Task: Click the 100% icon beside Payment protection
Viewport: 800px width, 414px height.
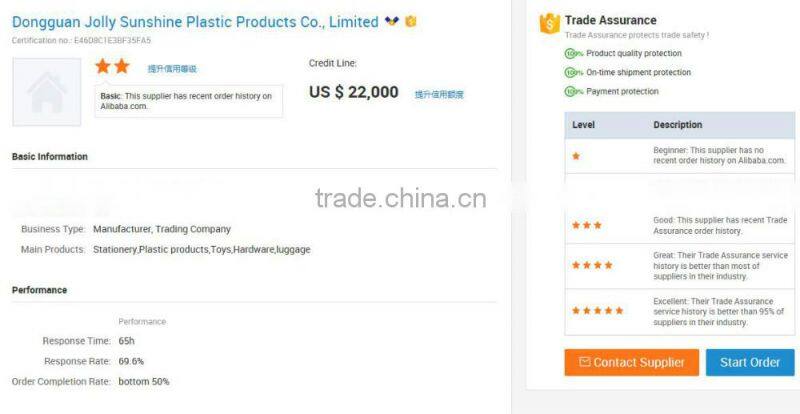Action: (573, 91)
